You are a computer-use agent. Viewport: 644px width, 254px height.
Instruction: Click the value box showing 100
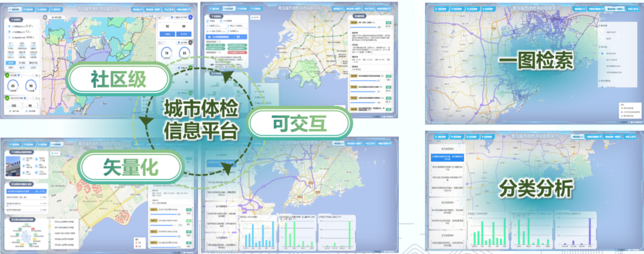coord(13,106)
